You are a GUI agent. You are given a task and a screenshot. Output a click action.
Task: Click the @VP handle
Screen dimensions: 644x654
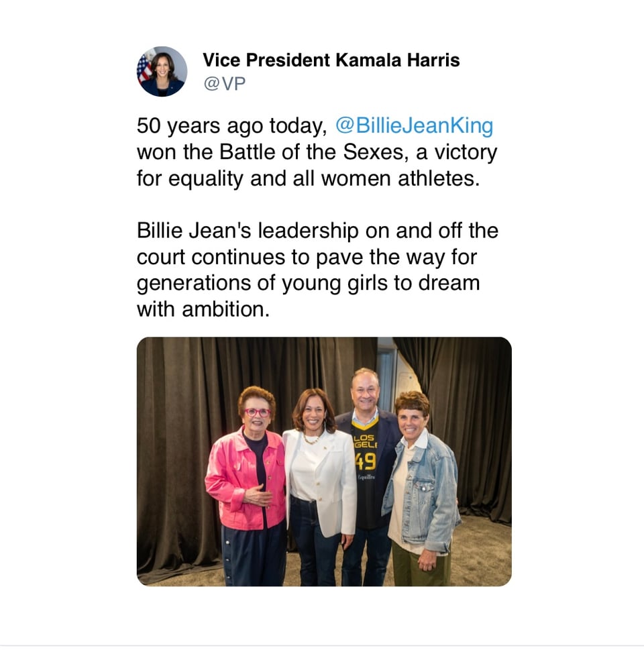219,83
